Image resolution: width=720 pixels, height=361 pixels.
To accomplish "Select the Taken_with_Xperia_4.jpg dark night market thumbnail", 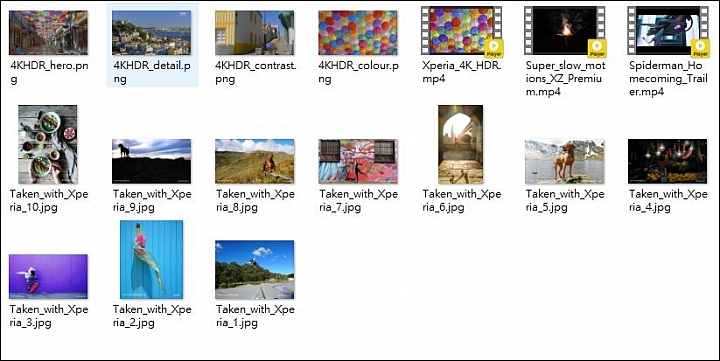I will (668, 161).
